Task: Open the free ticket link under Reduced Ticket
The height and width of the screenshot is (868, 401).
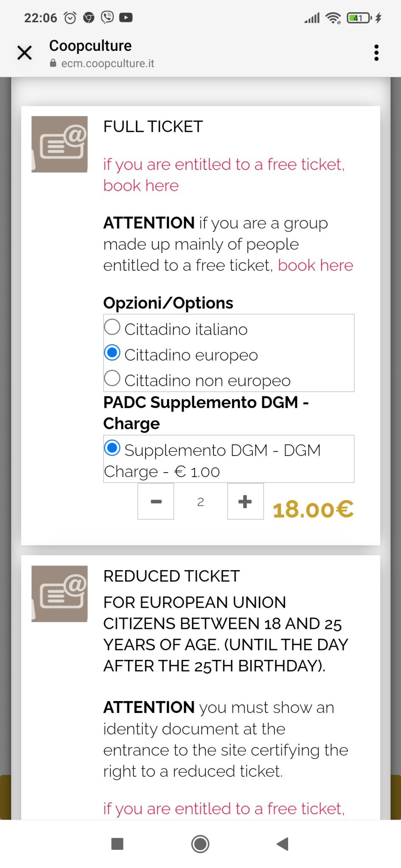Action: point(224,808)
